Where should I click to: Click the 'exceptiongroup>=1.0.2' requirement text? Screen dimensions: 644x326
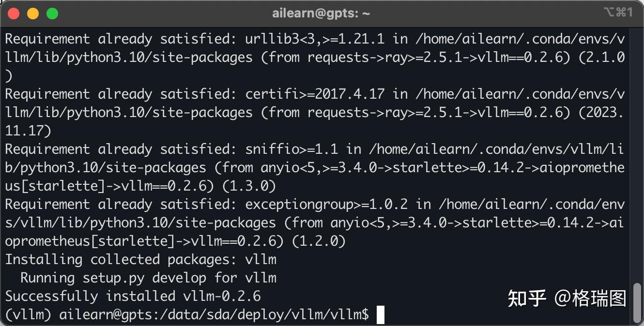[326, 205]
